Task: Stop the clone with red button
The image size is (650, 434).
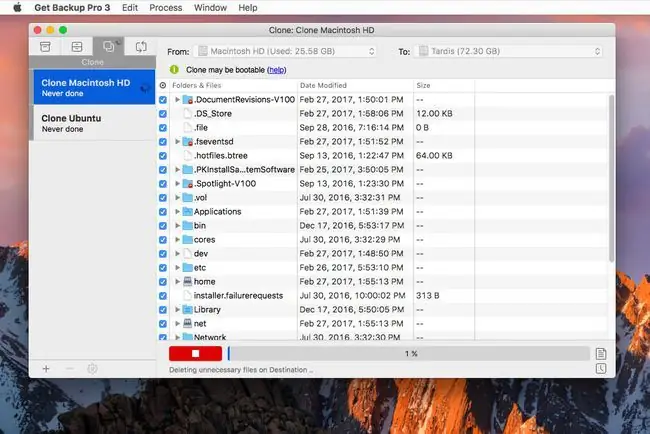Action: (x=195, y=354)
